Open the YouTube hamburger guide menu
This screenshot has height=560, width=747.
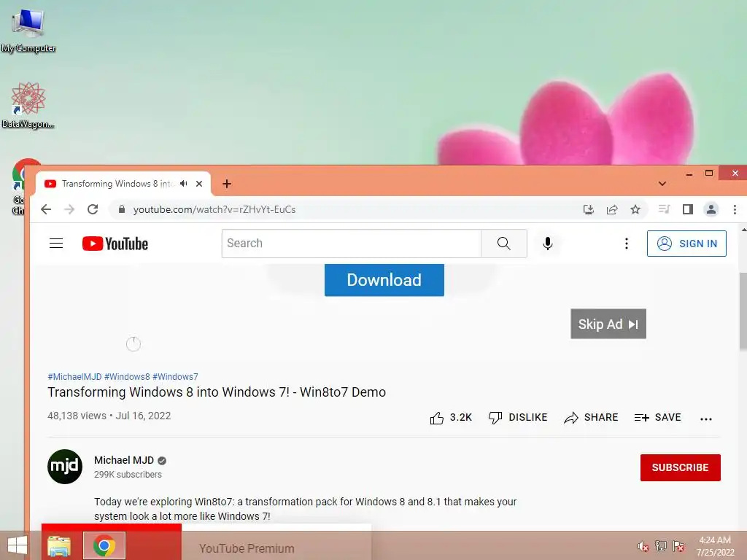[x=56, y=244]
